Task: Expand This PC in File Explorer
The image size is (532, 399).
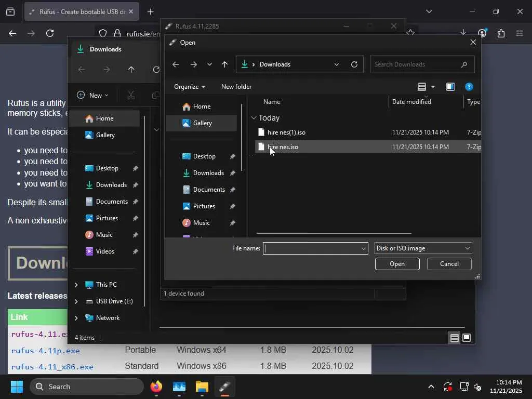Action: click(76, 285)
